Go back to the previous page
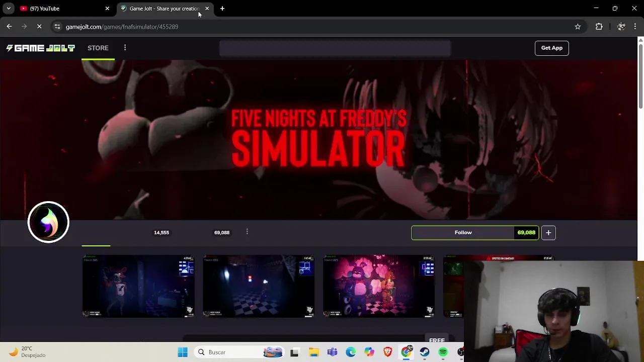The image size is (644, 362). 9,27
